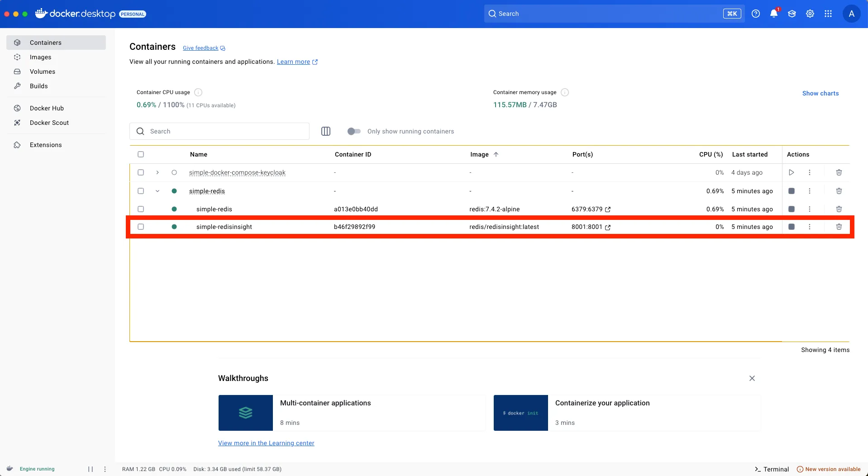Image resolution: width=868 pixels, height=476 pixels.
Task: Open Docker Hub in the sidebar
Action: coord(56,108)
